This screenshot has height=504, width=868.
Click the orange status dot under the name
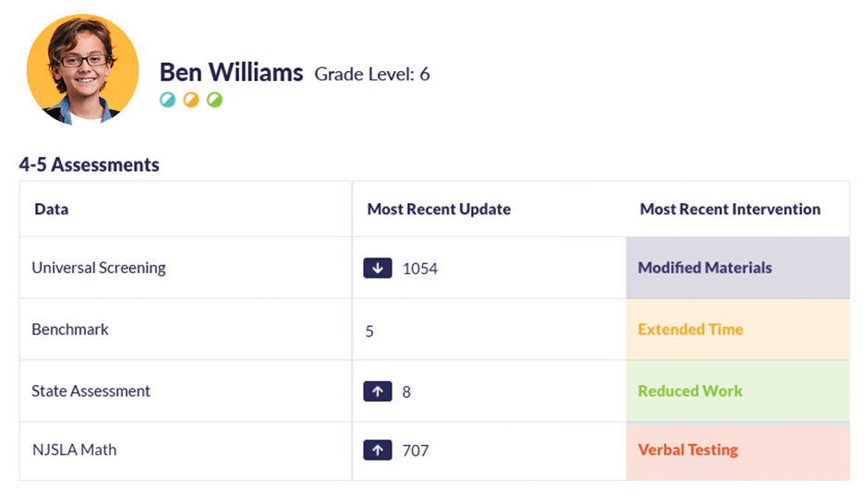(x=191, y=100)
